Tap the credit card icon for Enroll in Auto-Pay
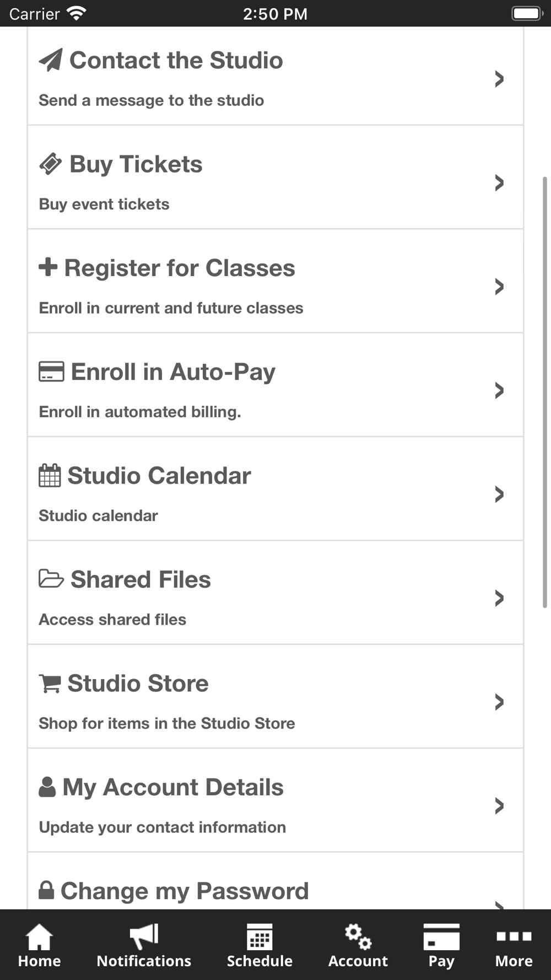This screenshot has height=980, width=551. pos(51,371)
